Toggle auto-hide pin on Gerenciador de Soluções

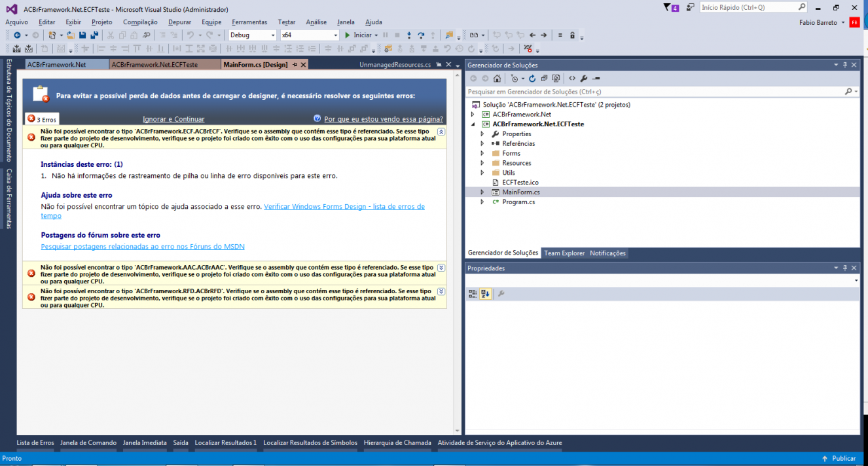pos(845,65)
